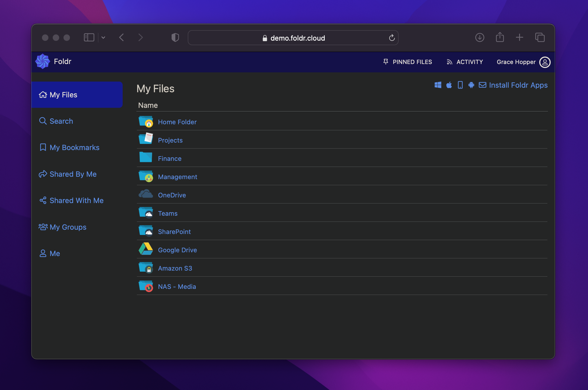The width and height of the screenshot is (588, 390).
Task: Click the Foldr logo icon
Action: 43,61
